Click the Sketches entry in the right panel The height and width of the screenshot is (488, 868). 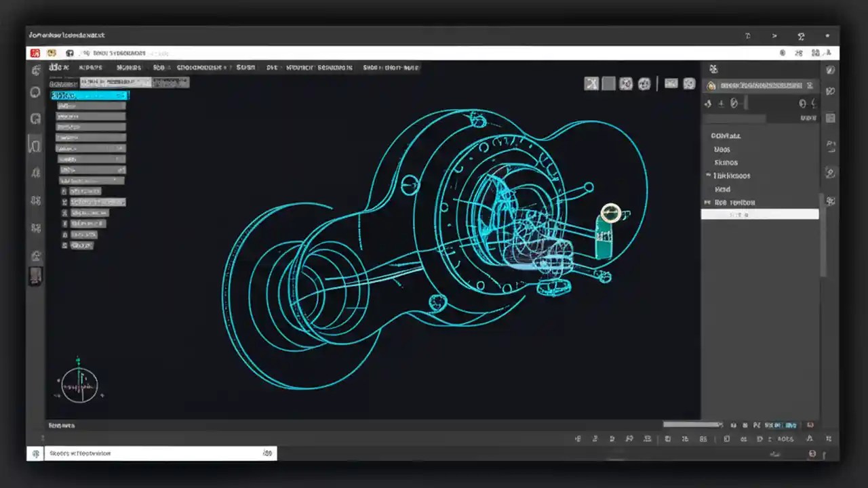(726, 162)
